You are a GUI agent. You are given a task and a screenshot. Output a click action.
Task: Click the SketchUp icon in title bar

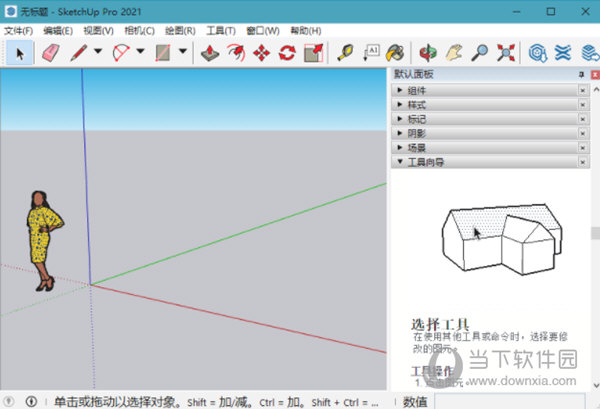pyautogui.click(x=11, y=11)
